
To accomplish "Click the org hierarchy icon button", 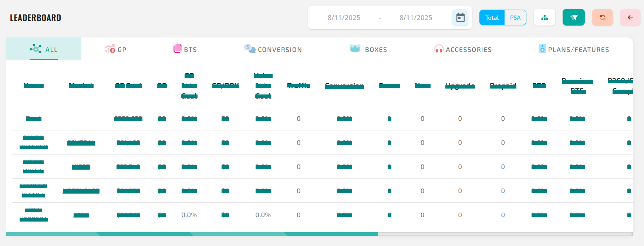I will click(544, 17).
